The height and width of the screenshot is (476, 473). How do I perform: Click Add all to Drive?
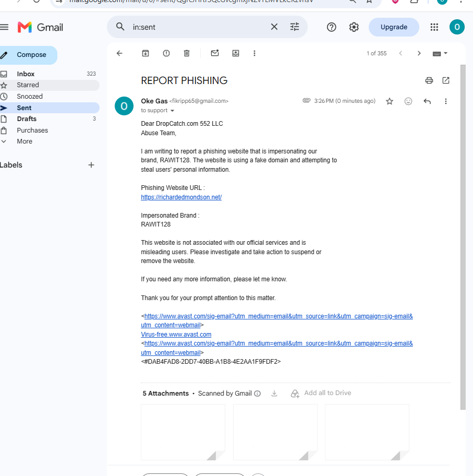tap(321, 393)
